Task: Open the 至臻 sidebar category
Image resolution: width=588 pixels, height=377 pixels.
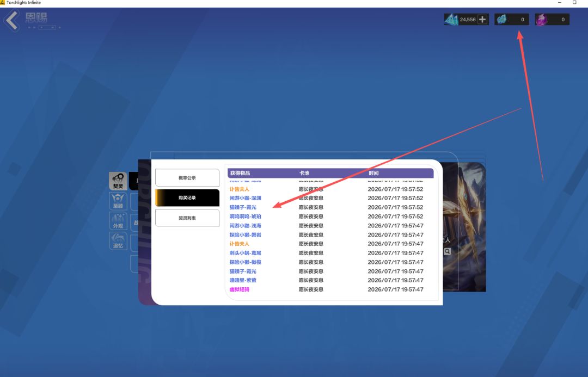Action: (x=118, y=201)
